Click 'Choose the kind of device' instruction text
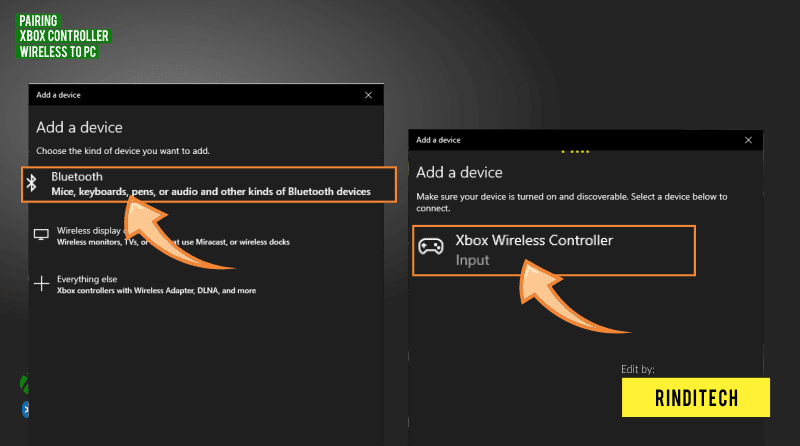This screenshot has width=800, height=446. 123,151
